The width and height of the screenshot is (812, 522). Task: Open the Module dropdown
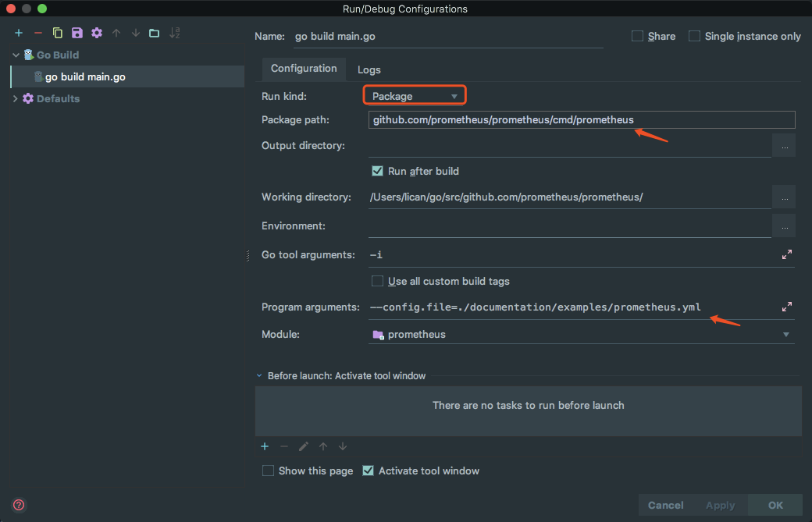pyautogui.click(x=786, y=333)
